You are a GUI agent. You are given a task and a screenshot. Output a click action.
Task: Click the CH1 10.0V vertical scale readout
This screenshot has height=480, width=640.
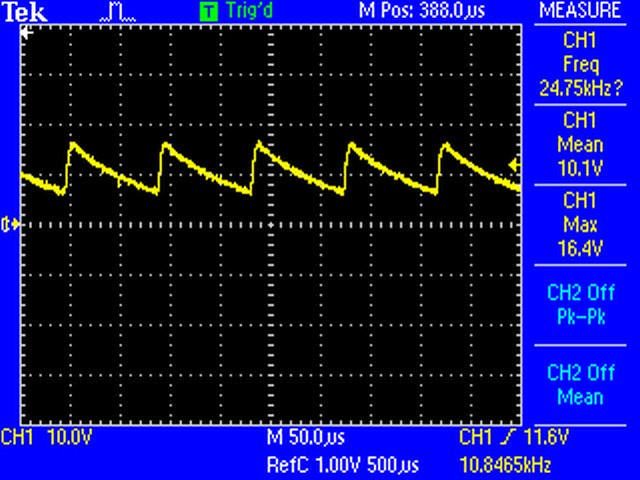pyautogui.click(x=44, y=438)
